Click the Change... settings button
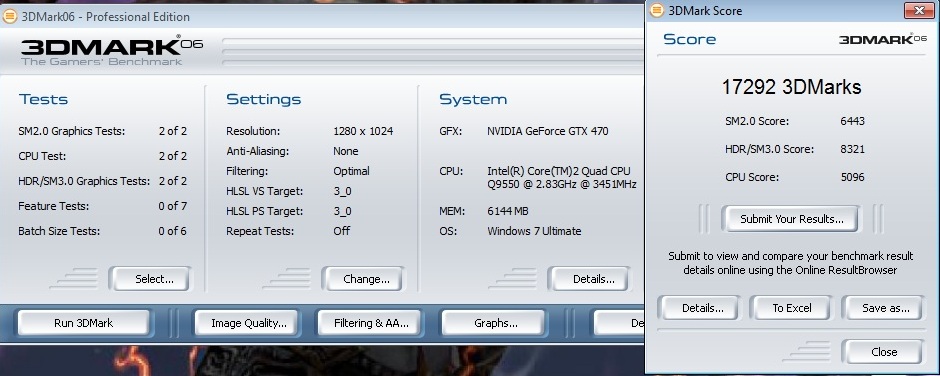The height and width of the screenshot is (376, 940). click(x=363, y=279)
